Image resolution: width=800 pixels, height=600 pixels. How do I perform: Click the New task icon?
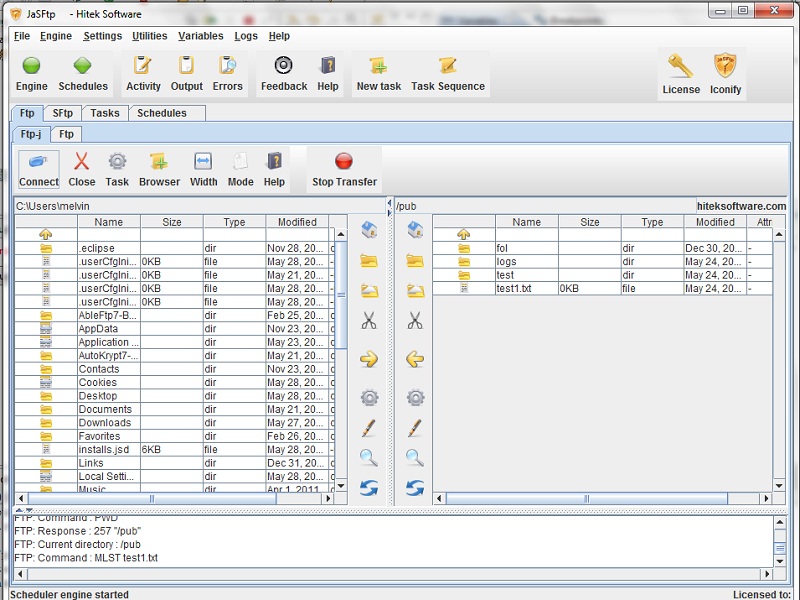click(x=378, y=67)
